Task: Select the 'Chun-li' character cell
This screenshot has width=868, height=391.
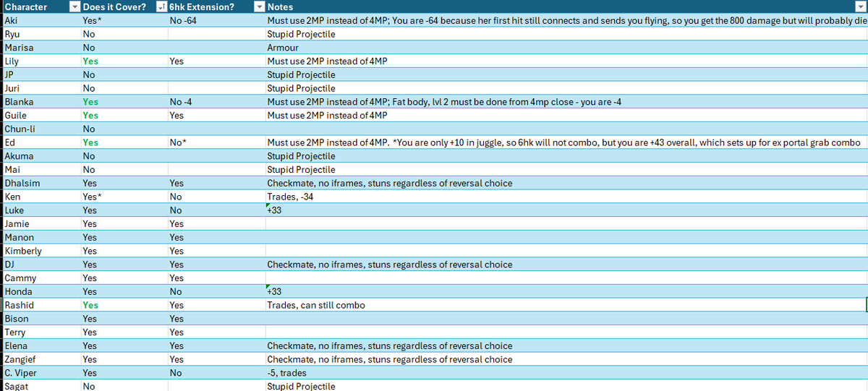Action: [41, 129]
